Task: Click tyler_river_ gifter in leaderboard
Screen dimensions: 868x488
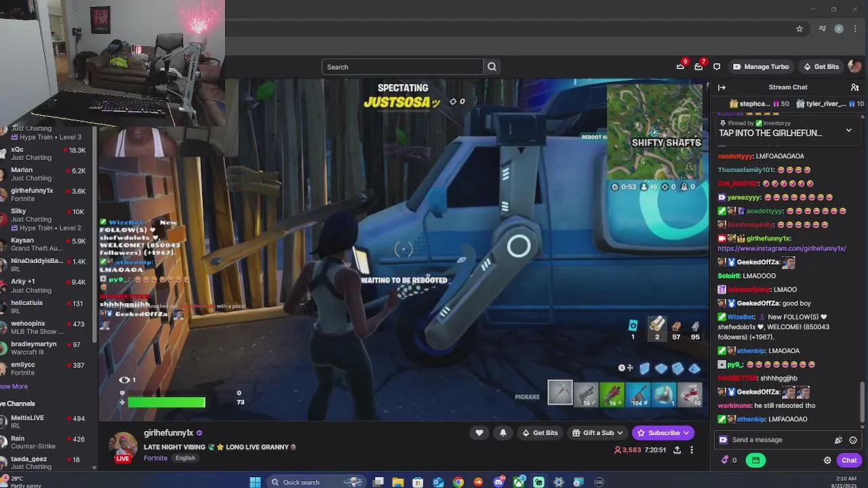Action: point(830,104)
